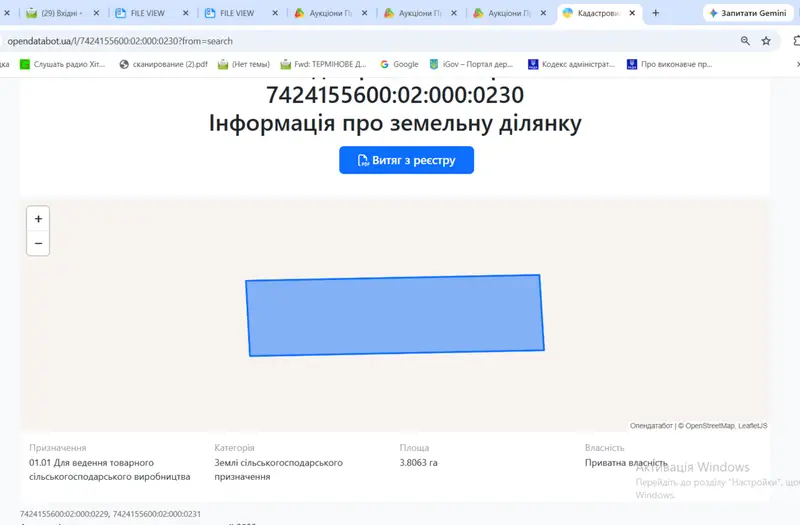
Task: Click the 'Приватна власність' ownership value
Action: (626, 463)
